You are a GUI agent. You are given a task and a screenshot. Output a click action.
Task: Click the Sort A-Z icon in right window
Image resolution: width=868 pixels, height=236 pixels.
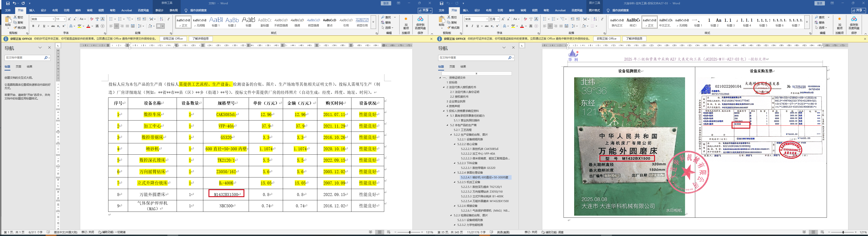(x=595, y=19)
